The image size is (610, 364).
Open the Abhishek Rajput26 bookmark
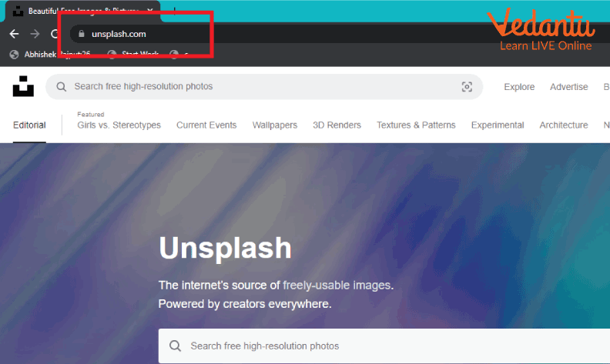pyautogui.click(x=54, y=54)
